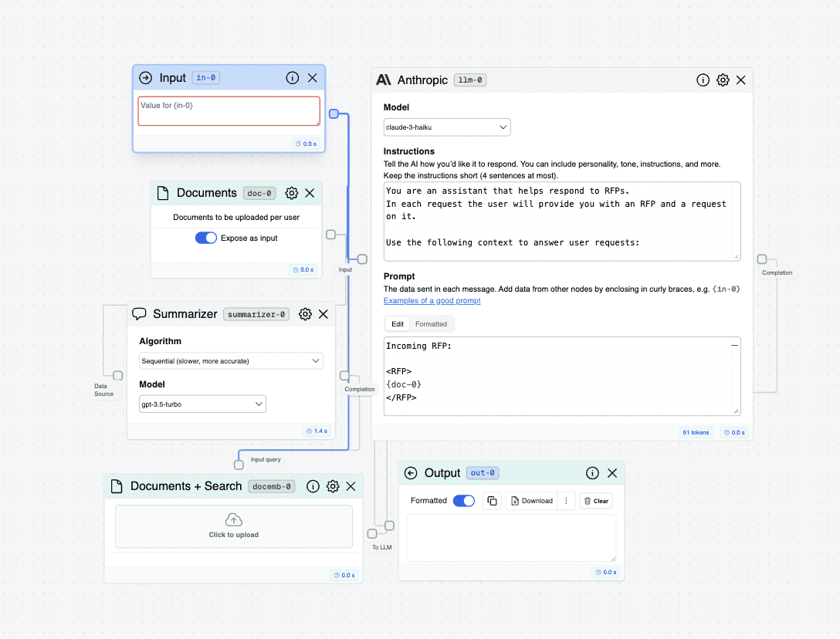The image size is (840, 639).
Task: Open Documents node settings gear
Action: click(291, 193)
